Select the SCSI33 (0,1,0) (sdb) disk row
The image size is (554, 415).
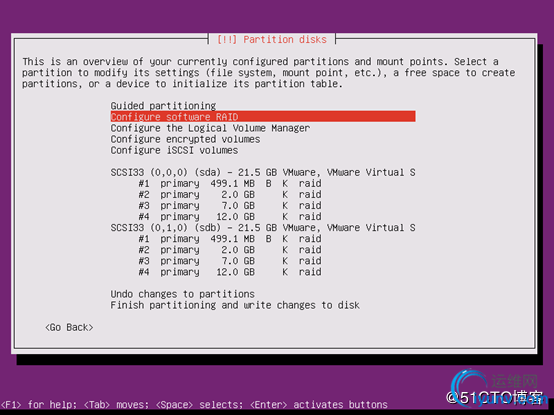[x=263, y=227]
